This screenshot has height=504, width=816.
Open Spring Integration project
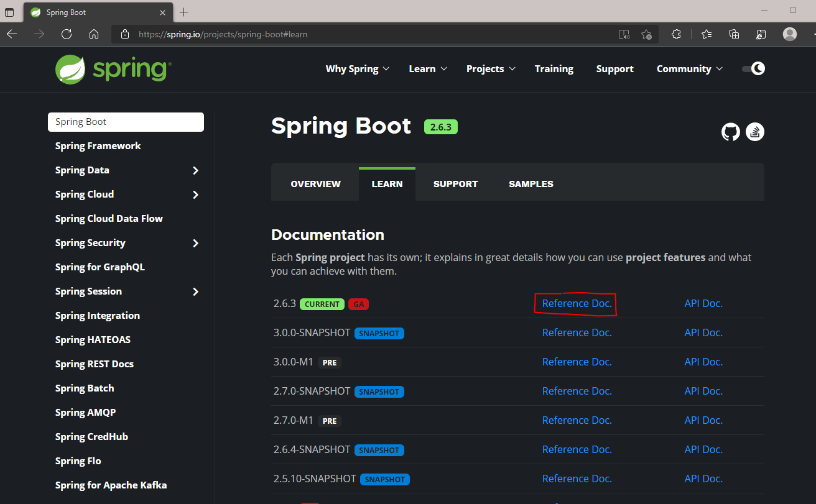[x=97, y=316]
